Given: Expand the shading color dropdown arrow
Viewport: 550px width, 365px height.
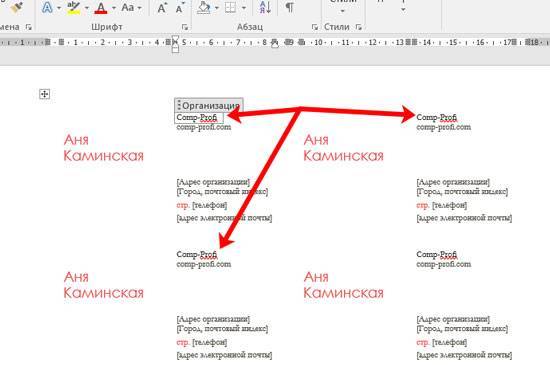Looking at the screenshot, I should pyautogui.click(x=216, y=8).
